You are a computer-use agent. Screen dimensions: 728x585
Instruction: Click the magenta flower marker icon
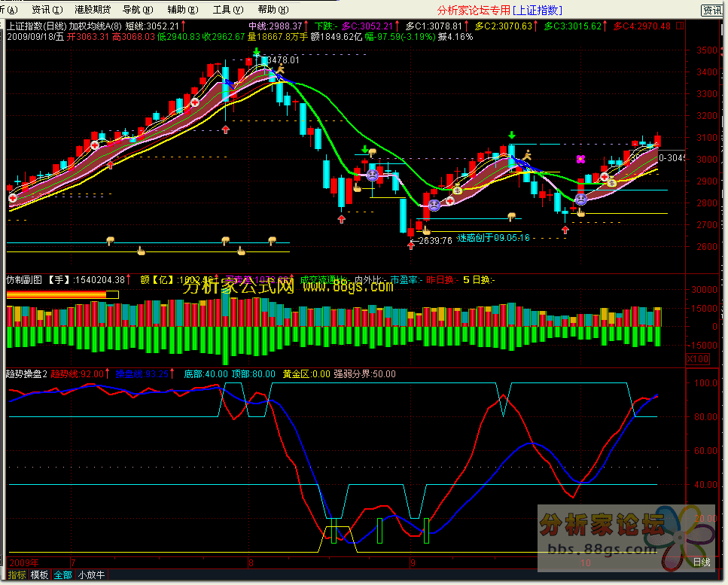pos(580,160)
